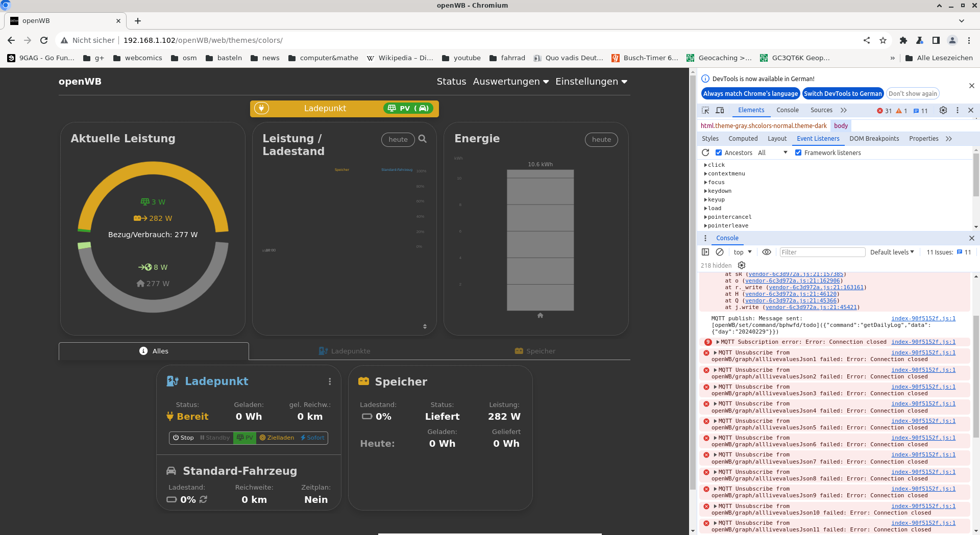Expand the click event listener entry
This screenshot has height=535, width=980.
click(x=705, y=165)
